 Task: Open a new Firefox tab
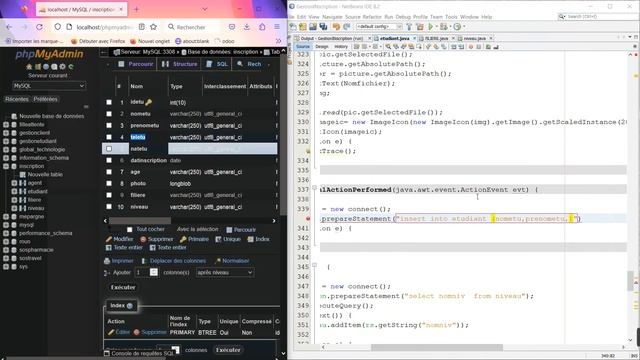pyautogui.click(x=136, y=9)
